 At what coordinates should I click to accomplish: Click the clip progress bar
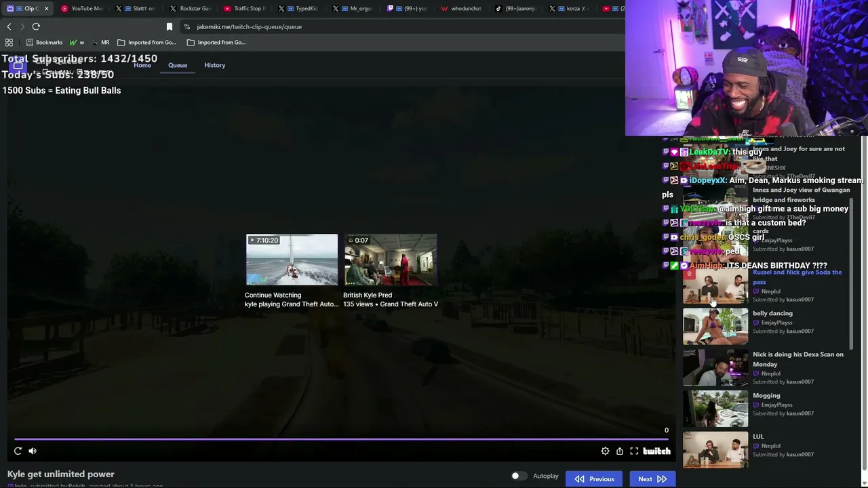[x=342, y=439]
